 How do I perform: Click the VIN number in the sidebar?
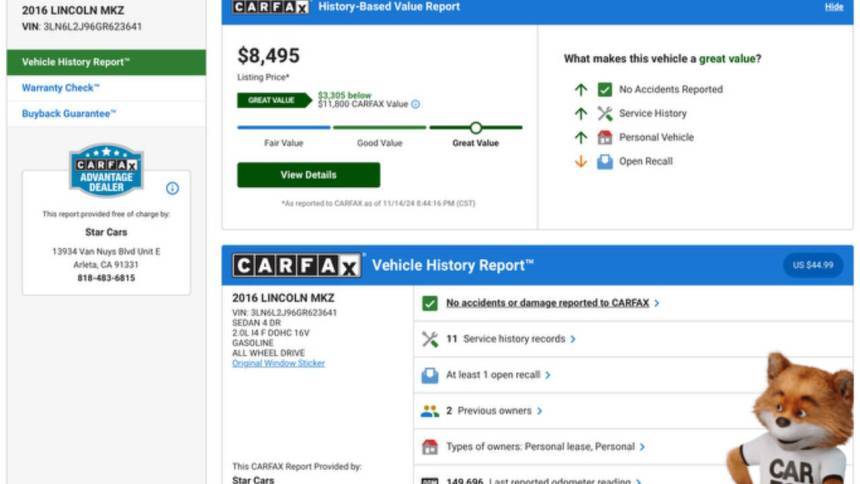(x=92, y=26)
